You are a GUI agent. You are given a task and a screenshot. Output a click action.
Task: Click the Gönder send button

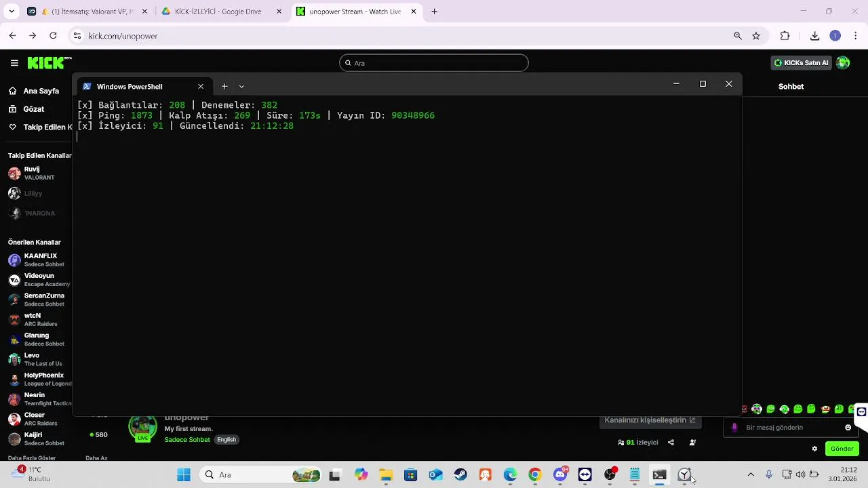[842, 449]
